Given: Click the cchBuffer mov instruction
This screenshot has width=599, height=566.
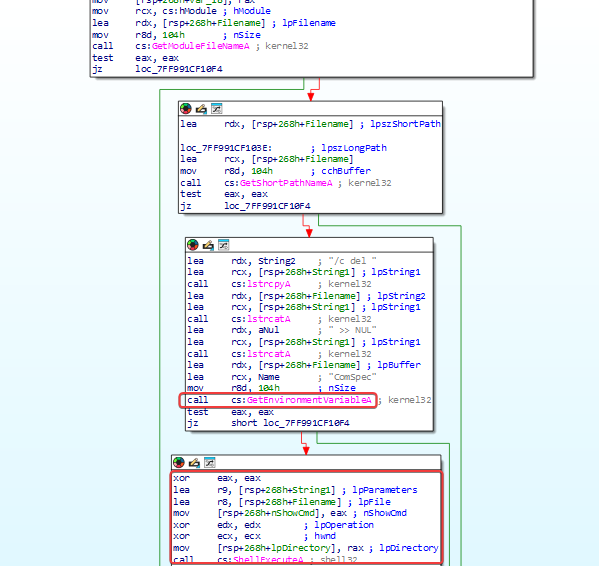Looking at the screenshot, I should pos(275,171).
